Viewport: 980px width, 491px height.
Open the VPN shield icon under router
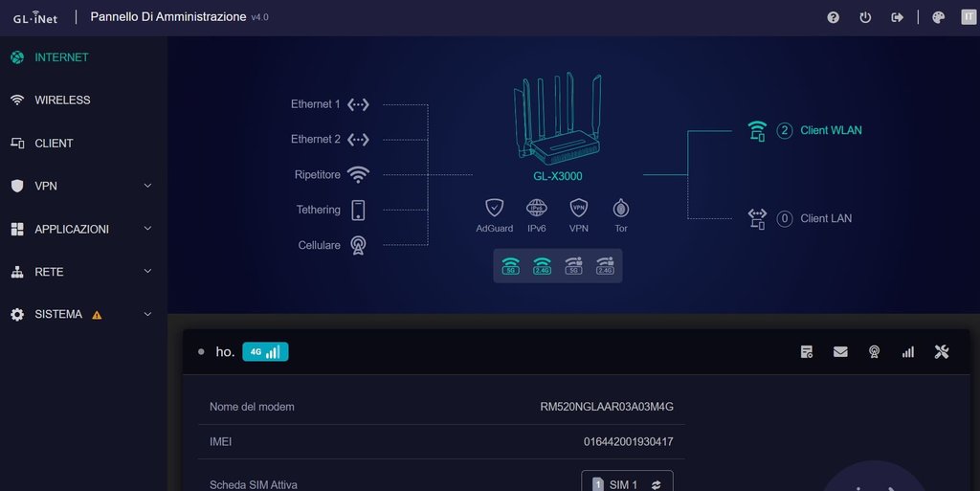click(579, 208)
